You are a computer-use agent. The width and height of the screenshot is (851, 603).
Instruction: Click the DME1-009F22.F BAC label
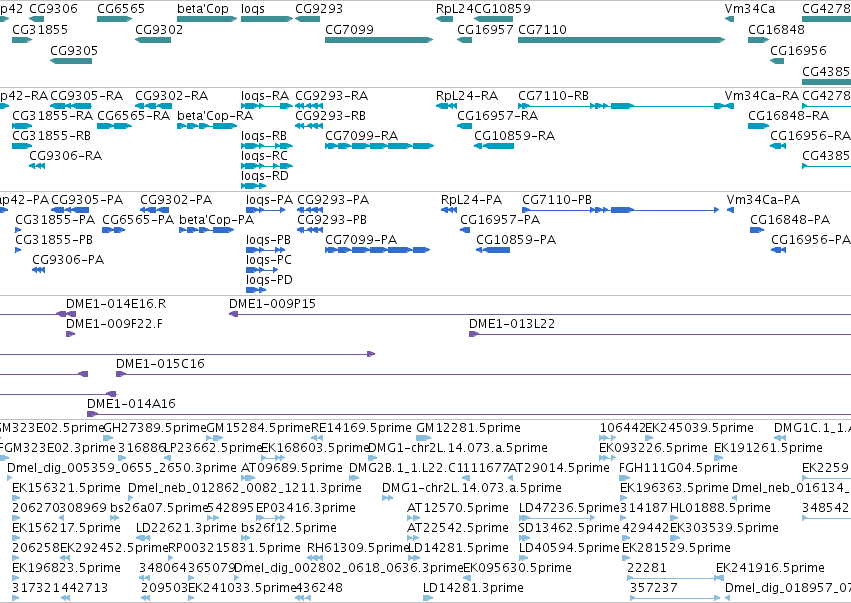[x=115, y=324]
